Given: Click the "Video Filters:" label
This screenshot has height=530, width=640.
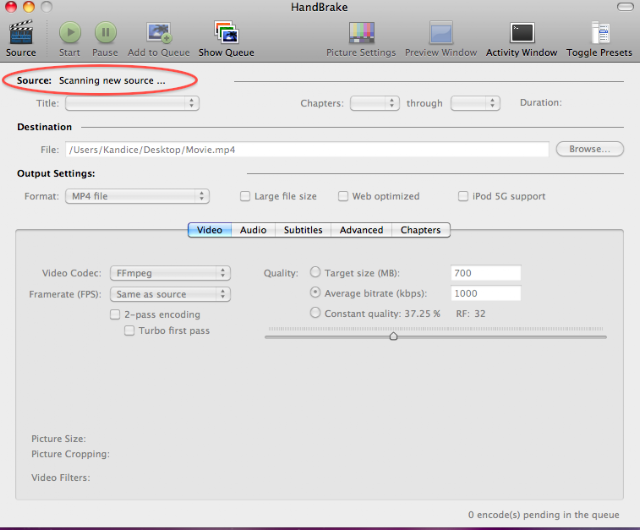Looking at the screenshot, I should point(61,478).
